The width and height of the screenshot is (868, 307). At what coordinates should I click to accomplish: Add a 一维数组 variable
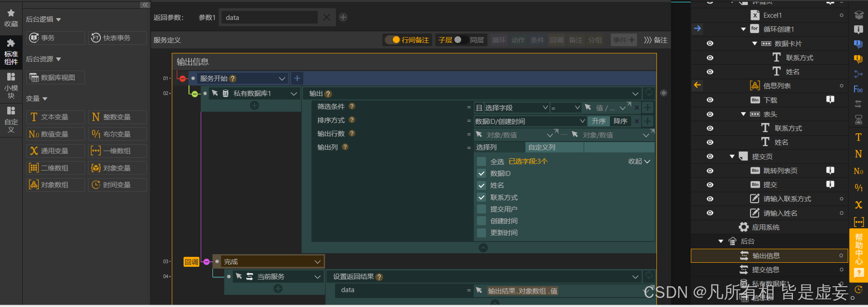pos(118,151)
